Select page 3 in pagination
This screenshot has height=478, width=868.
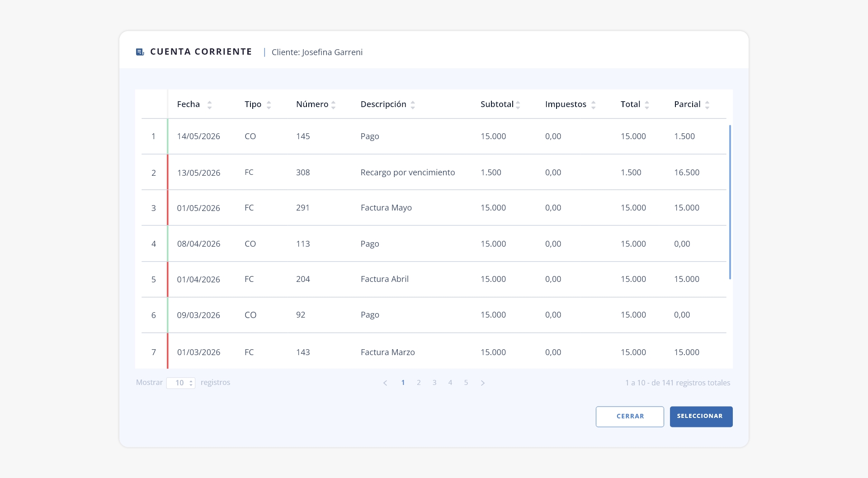tap(434, 383)
